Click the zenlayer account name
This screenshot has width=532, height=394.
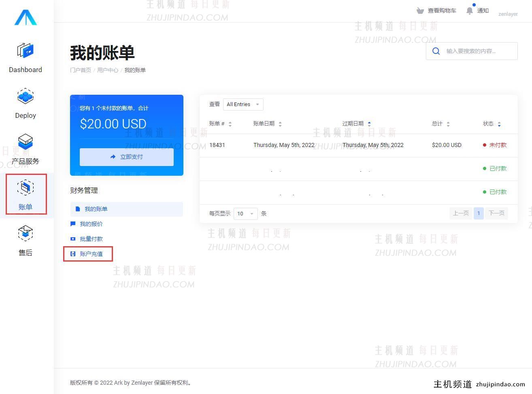508,14
